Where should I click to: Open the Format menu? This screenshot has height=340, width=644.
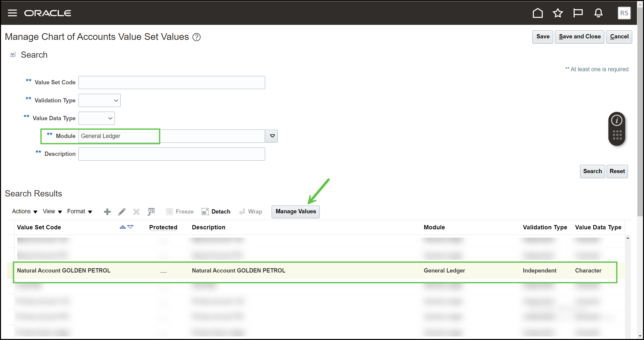click(79, 212)
